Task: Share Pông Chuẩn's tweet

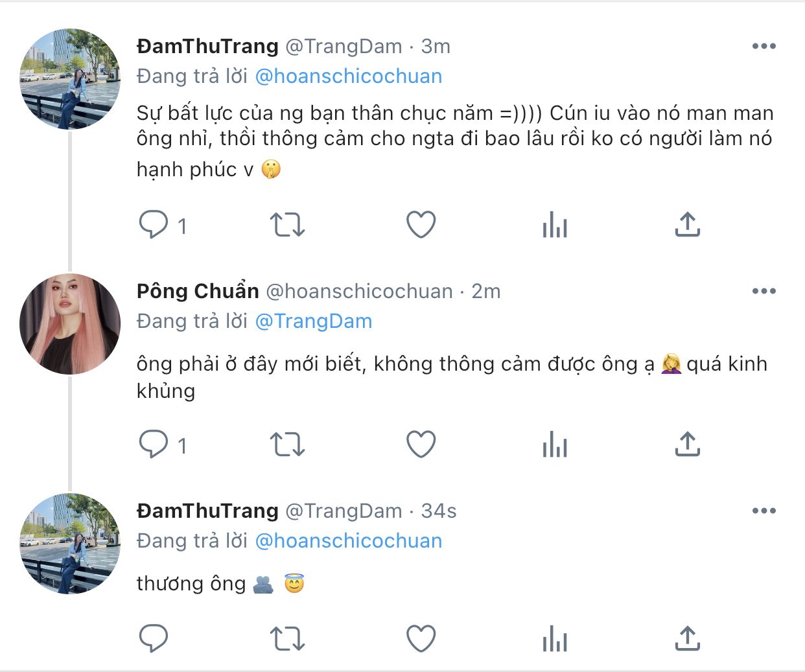Action: [x=687, y=445]
